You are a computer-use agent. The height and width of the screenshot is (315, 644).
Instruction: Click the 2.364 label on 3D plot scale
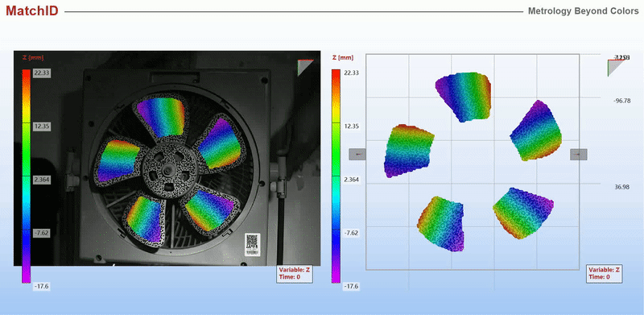click(351, 180)
